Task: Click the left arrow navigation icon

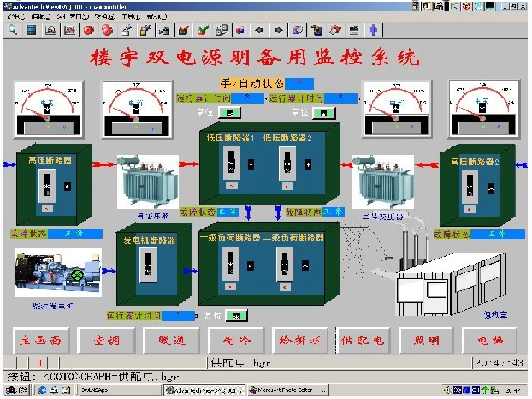Action: (x=258, y=30)
